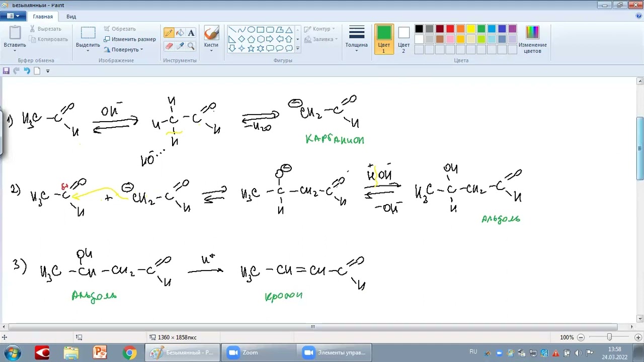Click RU language indicator in tray
Viewport: 644px width, 362px height.
tap(473, 351)
